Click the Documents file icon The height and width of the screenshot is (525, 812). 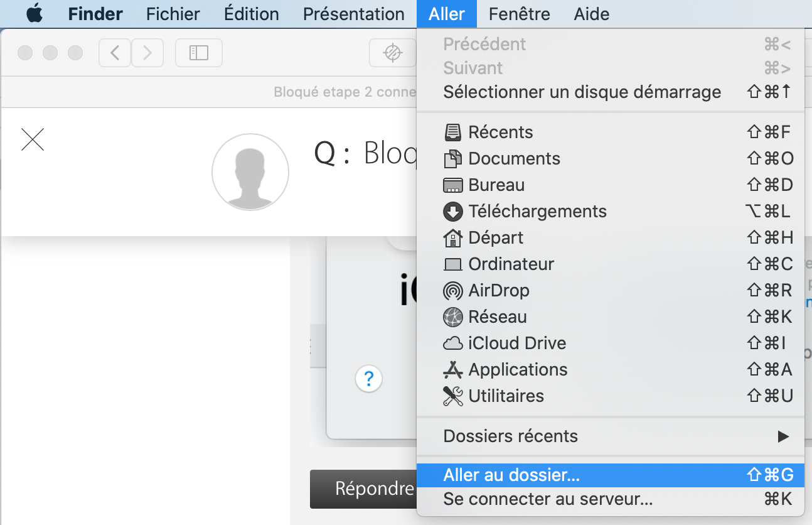coord(452,159)
